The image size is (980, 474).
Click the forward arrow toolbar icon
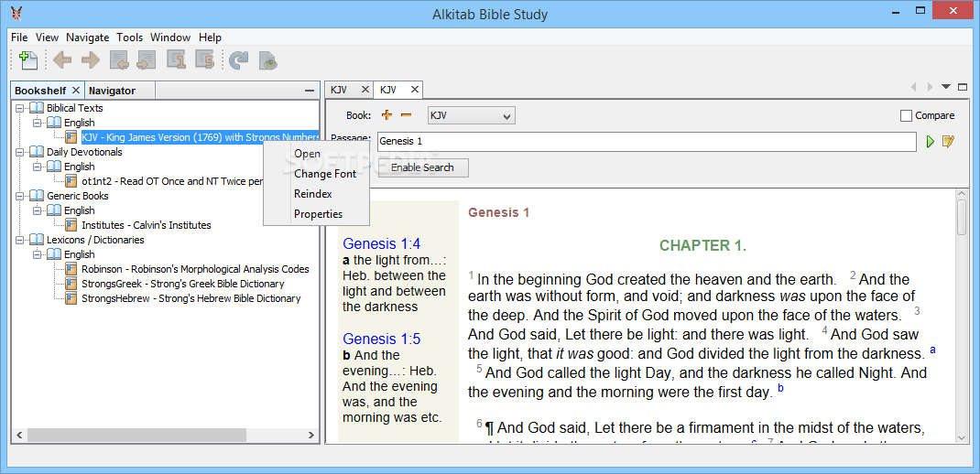91,60
